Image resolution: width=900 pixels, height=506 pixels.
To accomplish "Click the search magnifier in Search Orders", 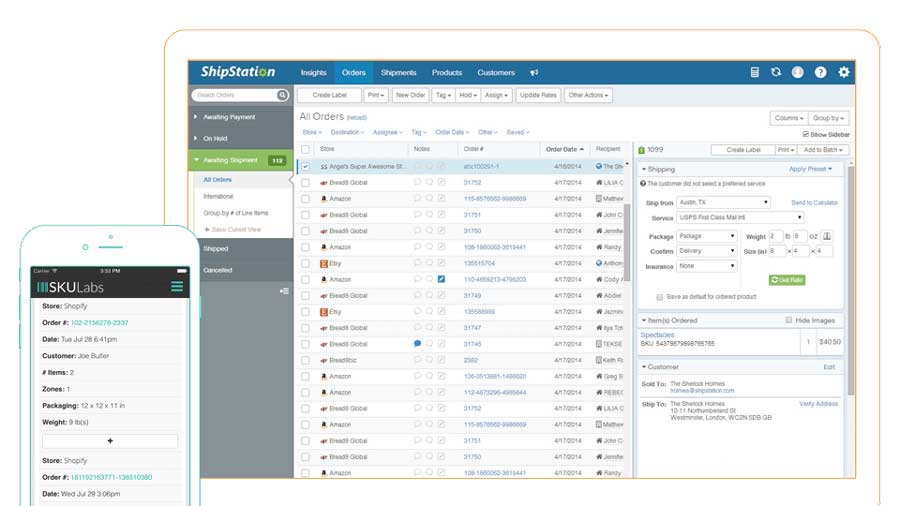I will coord(282,95).
